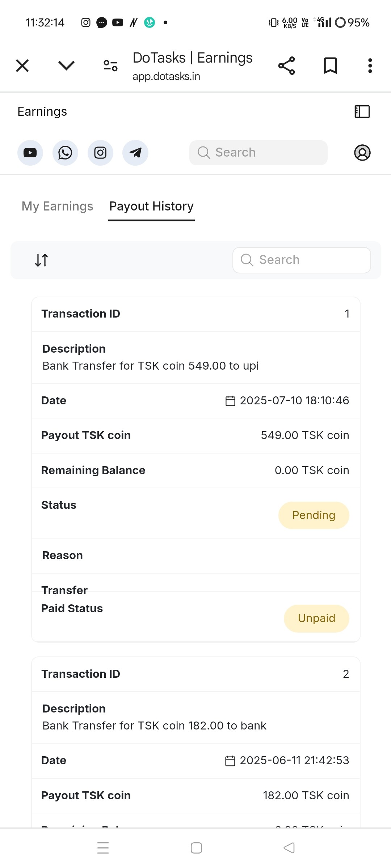Expand the down chevron in browser bar

[x=66, y=66]
